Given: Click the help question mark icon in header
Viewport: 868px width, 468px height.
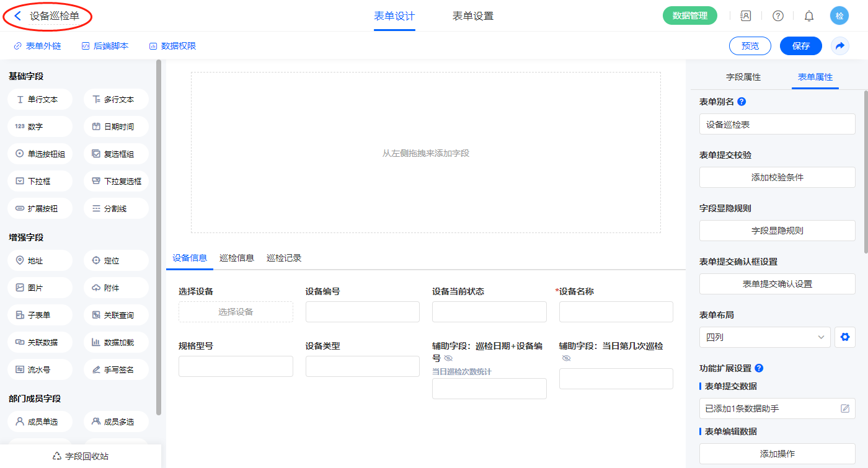Looking at the screenshot, I should [x=778, y=16].
